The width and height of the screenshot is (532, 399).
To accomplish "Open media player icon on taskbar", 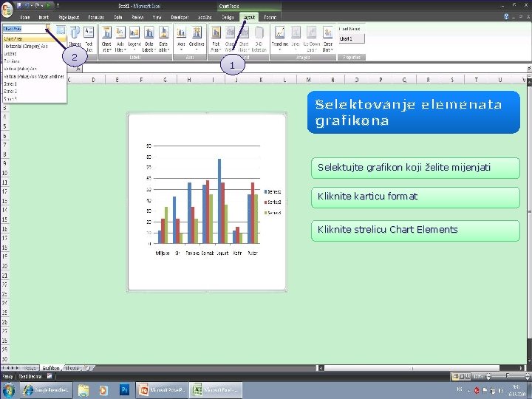I will [x=103, y=390].
